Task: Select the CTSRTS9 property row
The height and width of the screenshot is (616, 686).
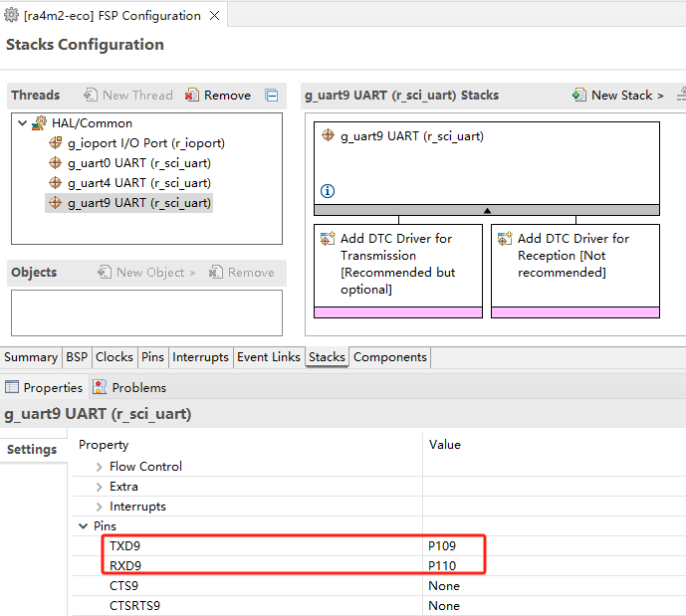Action: click(379, 605)
